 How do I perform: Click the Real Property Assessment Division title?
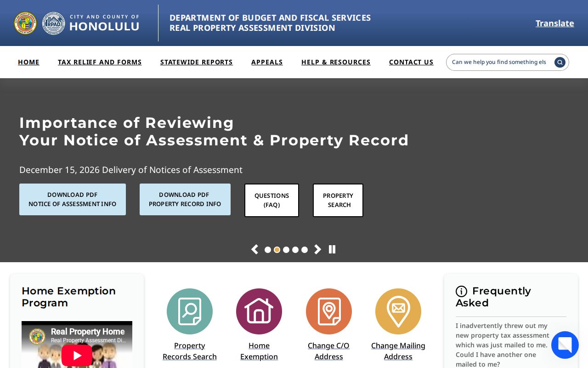[x=252, y=28]
